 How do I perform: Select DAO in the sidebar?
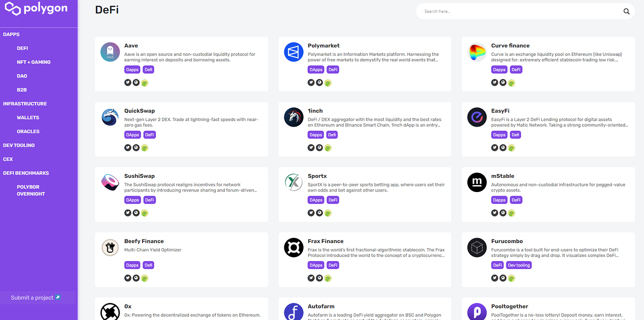[x=22, y=76]
